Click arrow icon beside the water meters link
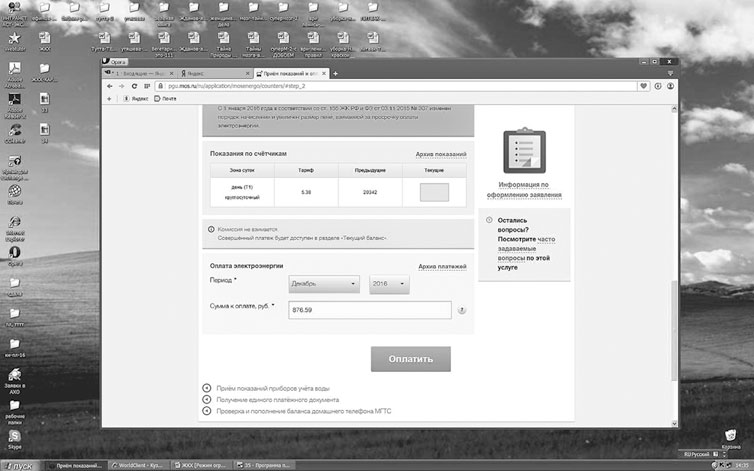 click(207, 388)
